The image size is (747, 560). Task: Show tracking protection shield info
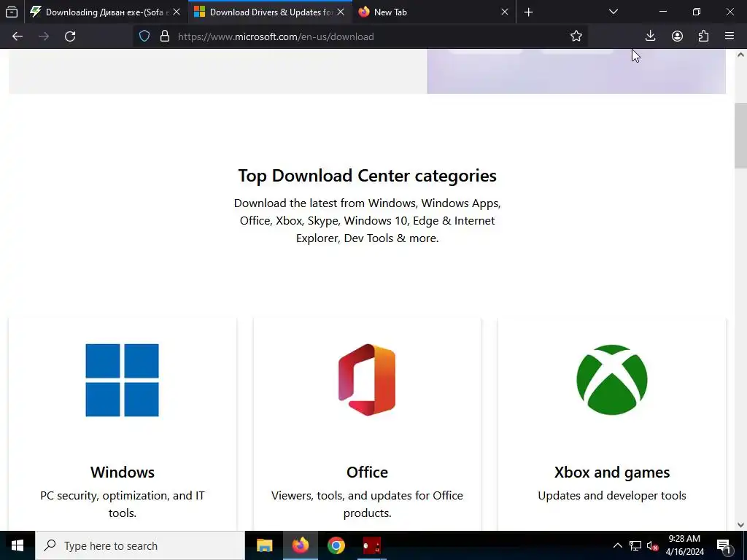tap(144, 36)
